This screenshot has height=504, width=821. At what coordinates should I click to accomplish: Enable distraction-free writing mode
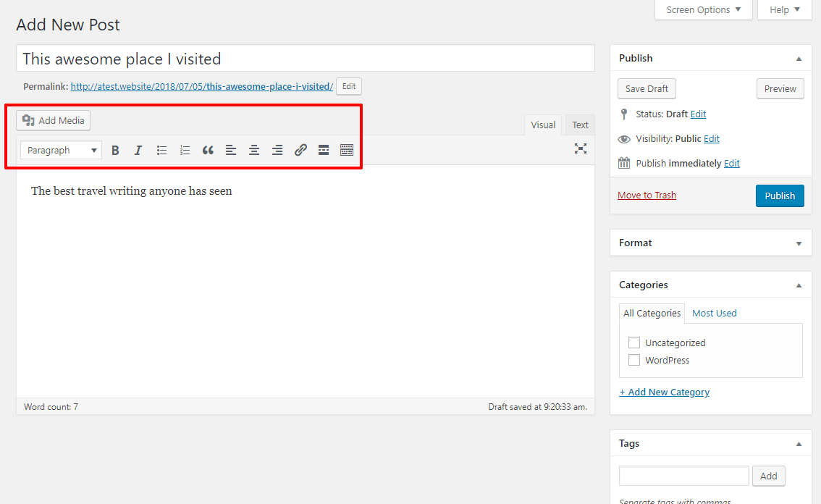pos(580,148)
